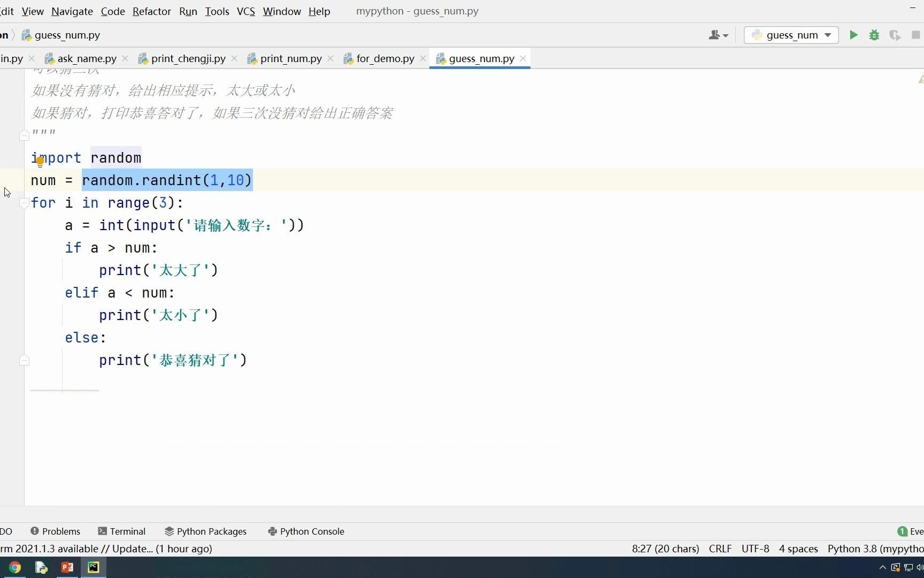The width and height of the screenshot is (924, 578).
Task: Open the guess_num run configuration dropdown
Action: pyautogui.click(x=791, y=35)
